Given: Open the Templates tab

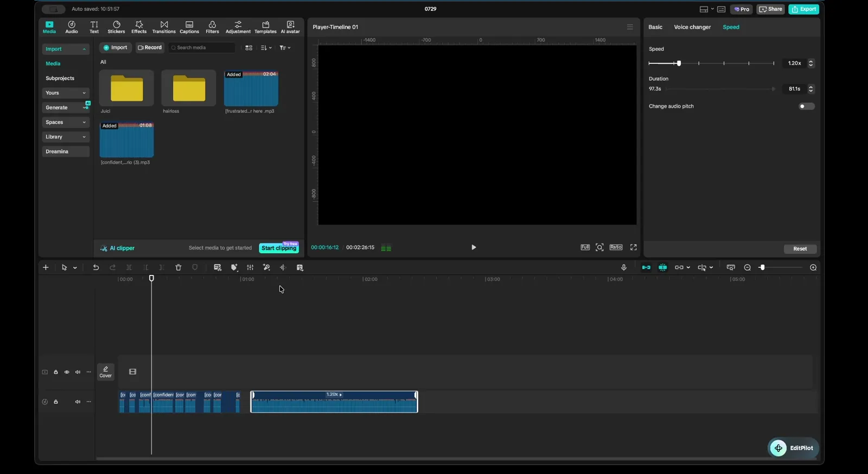Looking at the screenshot, I should click(x=265, y=27).
